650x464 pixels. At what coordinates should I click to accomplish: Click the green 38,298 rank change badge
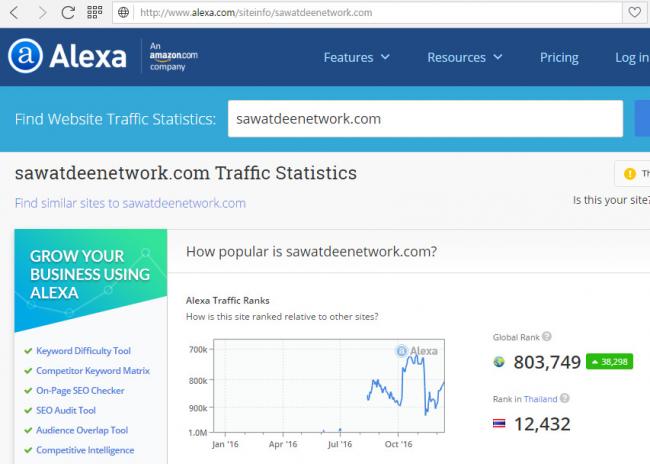[609, 362]
